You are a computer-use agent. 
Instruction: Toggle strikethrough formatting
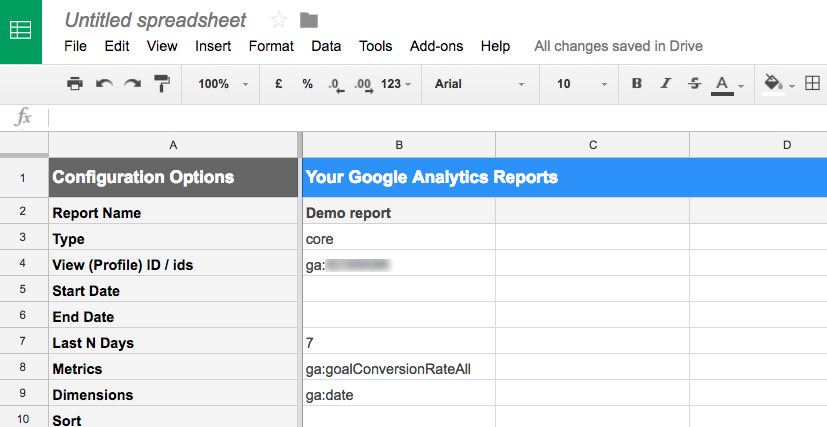point(695,84)
